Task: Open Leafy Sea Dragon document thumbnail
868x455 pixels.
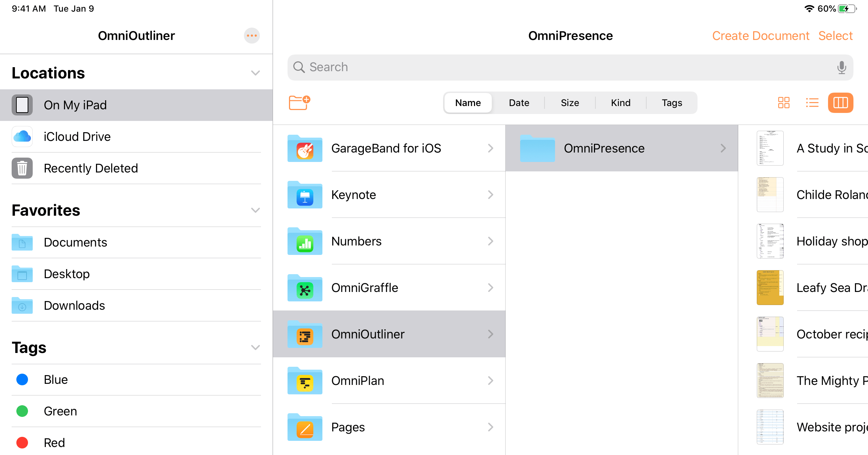Action: point(770,288)
